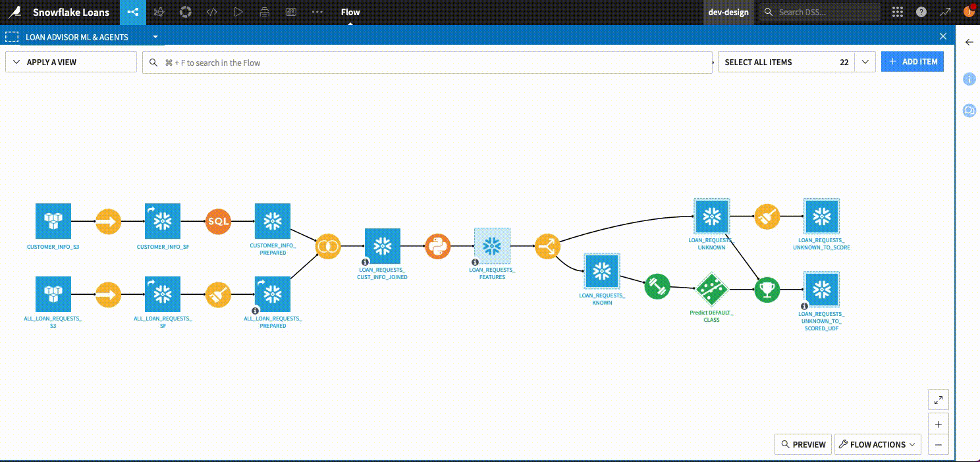Select ALL_LOAN_REQUESTS_SF dataset node
This screenshot has height=462, width=980.
pyautogui.click(x=163, y=294)
